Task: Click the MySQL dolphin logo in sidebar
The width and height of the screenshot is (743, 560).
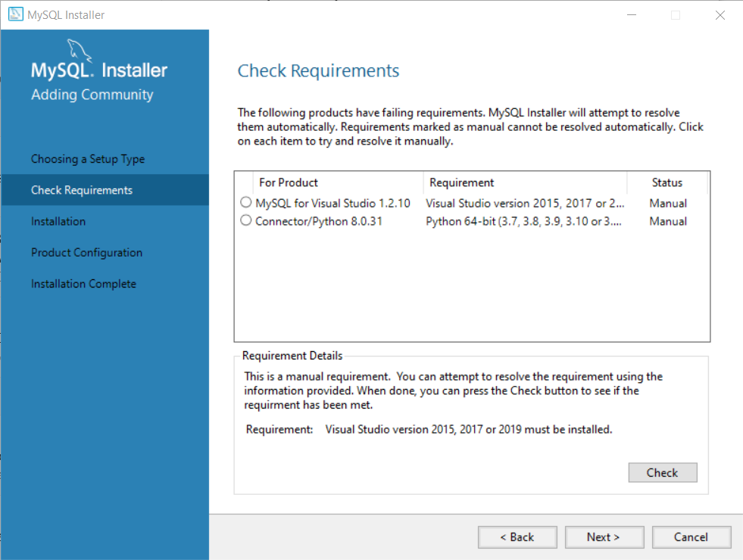Action: pos(80,50)
